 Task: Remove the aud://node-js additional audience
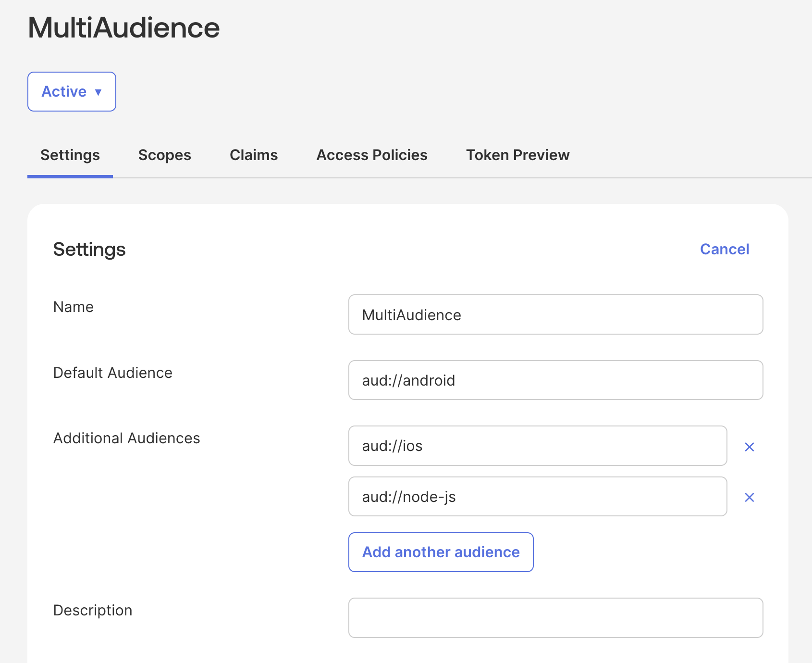tap(749, 497)
